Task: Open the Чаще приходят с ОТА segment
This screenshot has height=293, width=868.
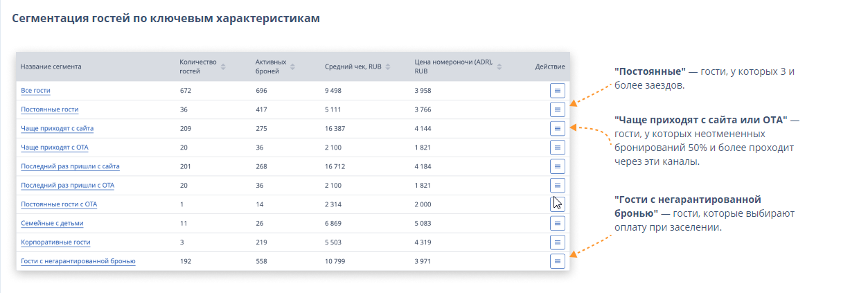Action: click(x=55, y=148)
